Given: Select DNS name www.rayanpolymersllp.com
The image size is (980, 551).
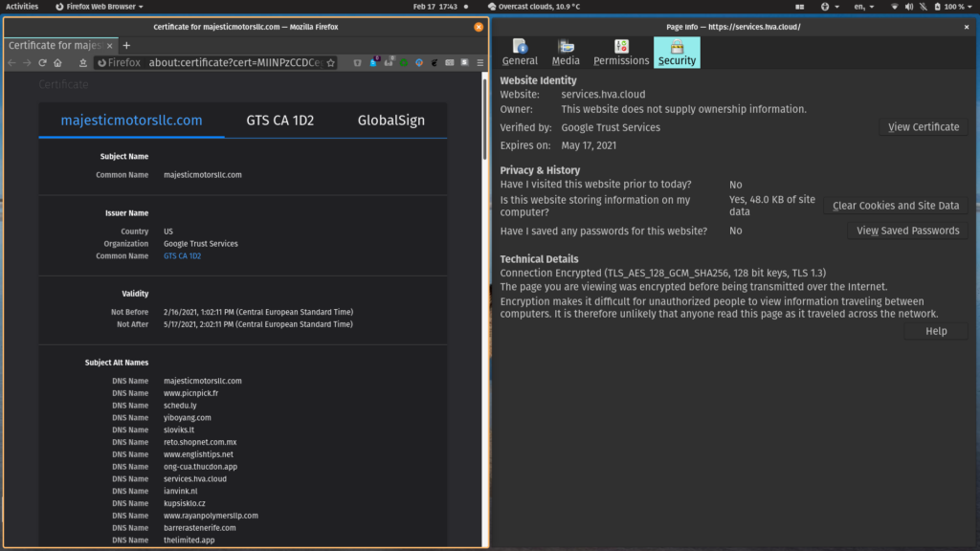Looking at the screenshot, I should pos(211,516).
